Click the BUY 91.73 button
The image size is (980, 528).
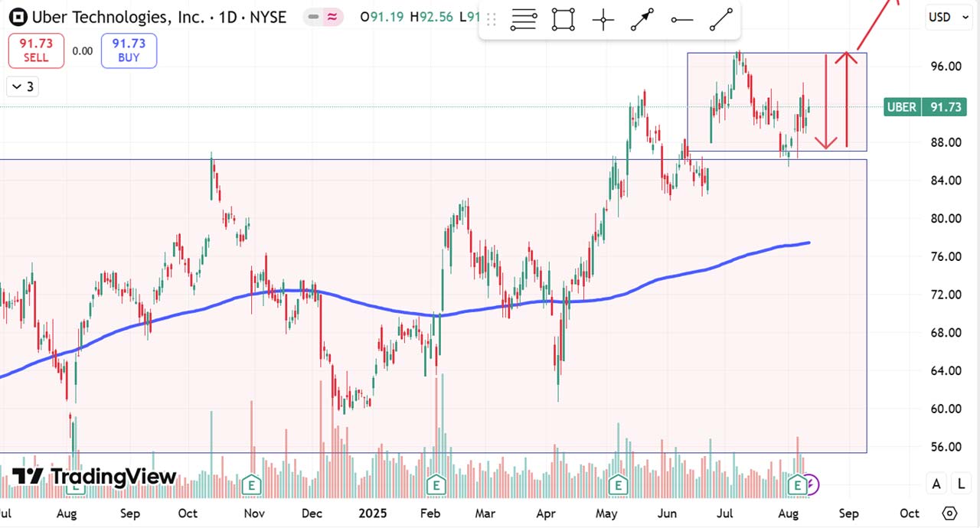point(129,51)
